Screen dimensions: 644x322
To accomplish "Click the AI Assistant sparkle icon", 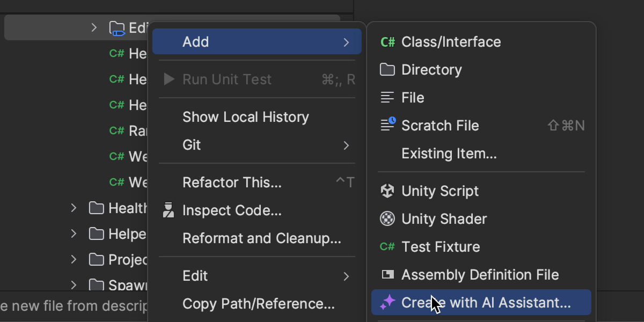I will coord(387,303).
